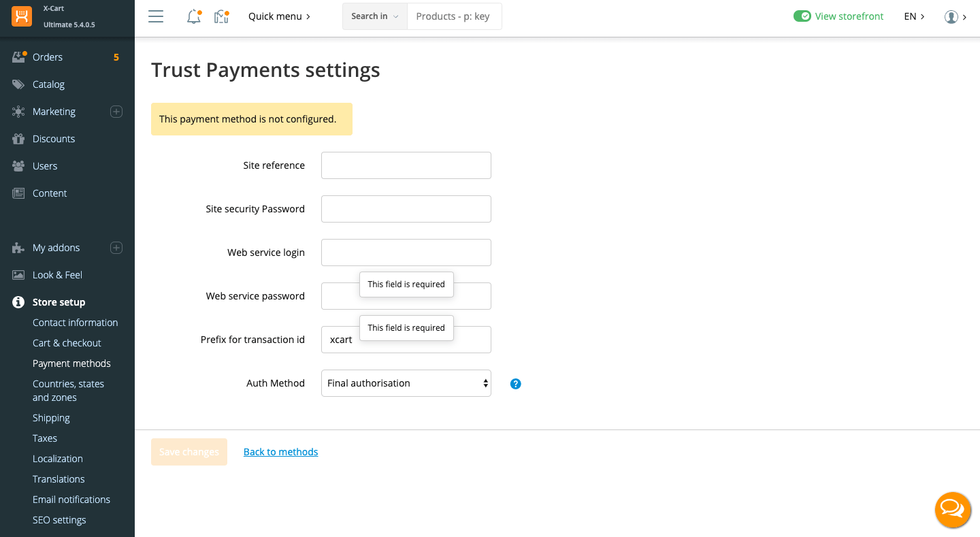Toggle the green View storefront switch

803,16
